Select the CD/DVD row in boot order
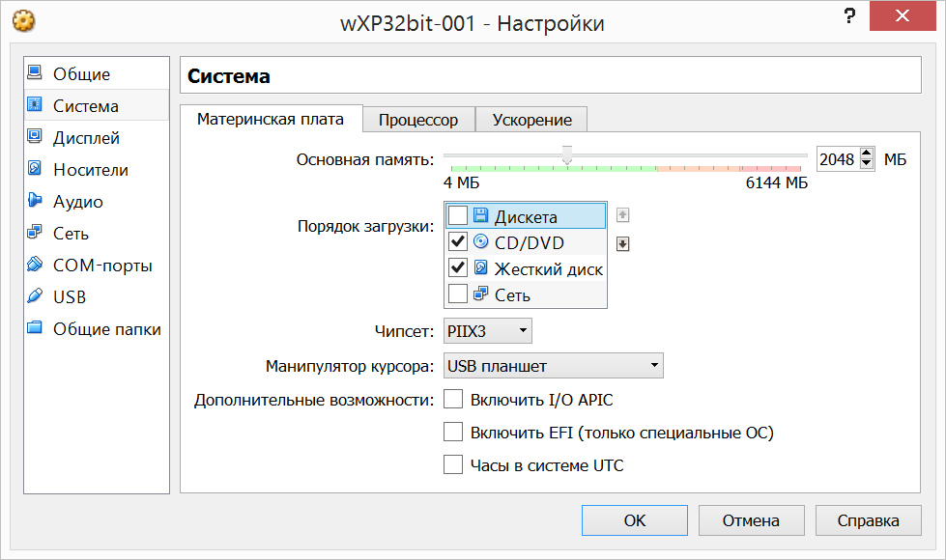Screen dimensions: 946x560 click(526, 241)
